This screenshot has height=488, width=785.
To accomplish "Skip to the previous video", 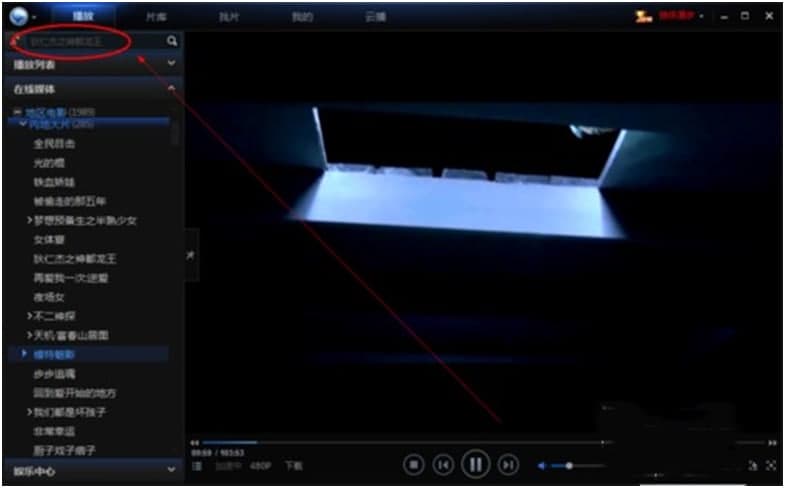I will click(444, 464).
